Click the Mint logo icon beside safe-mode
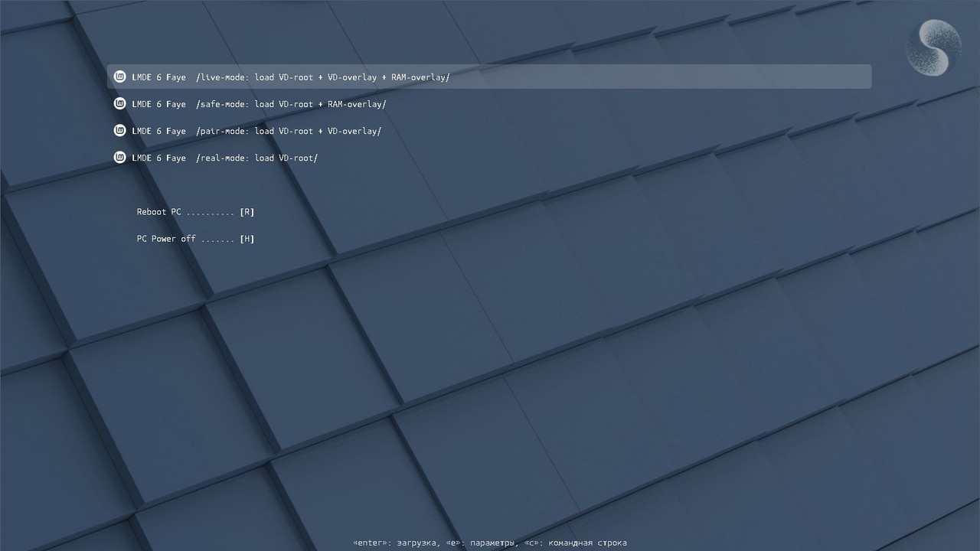This screenshot has height=551, width=980. click(119, 103)
